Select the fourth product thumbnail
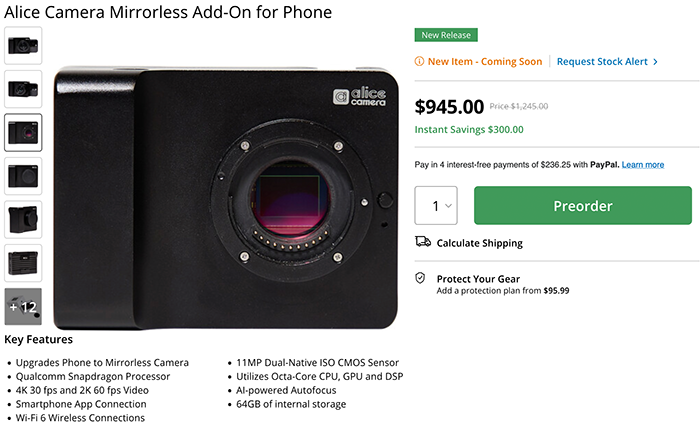 23,176
